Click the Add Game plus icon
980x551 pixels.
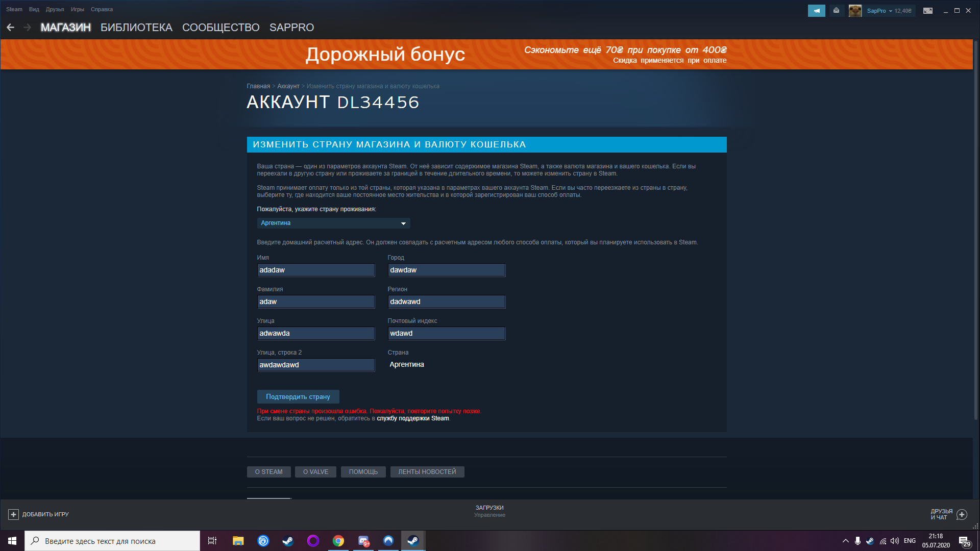tap(13, 514)
